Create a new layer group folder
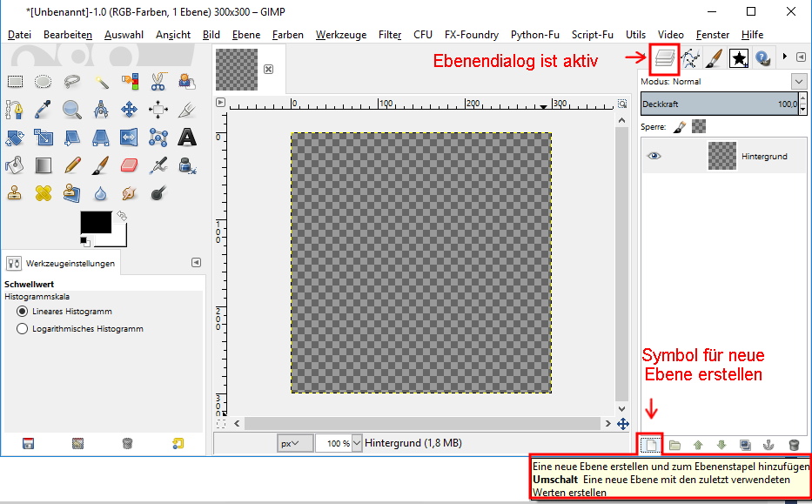This screenshot has width=812, height=504. pos(674,445)
